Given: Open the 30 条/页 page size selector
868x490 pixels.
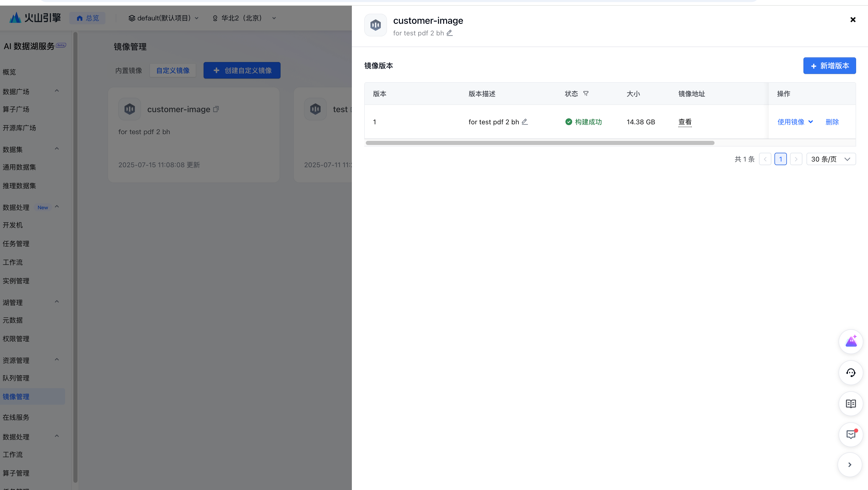Looking at the screenshot, I should coord(831,159).
